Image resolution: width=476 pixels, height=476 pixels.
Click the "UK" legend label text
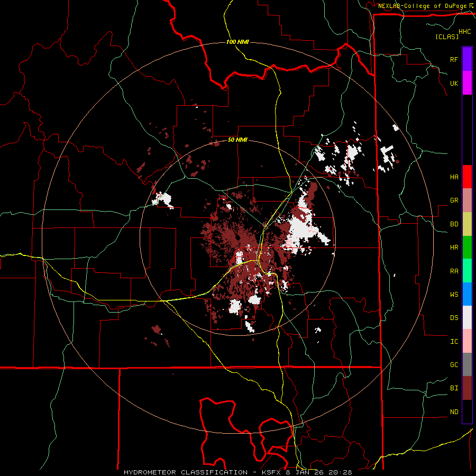(x=454, y=83)
